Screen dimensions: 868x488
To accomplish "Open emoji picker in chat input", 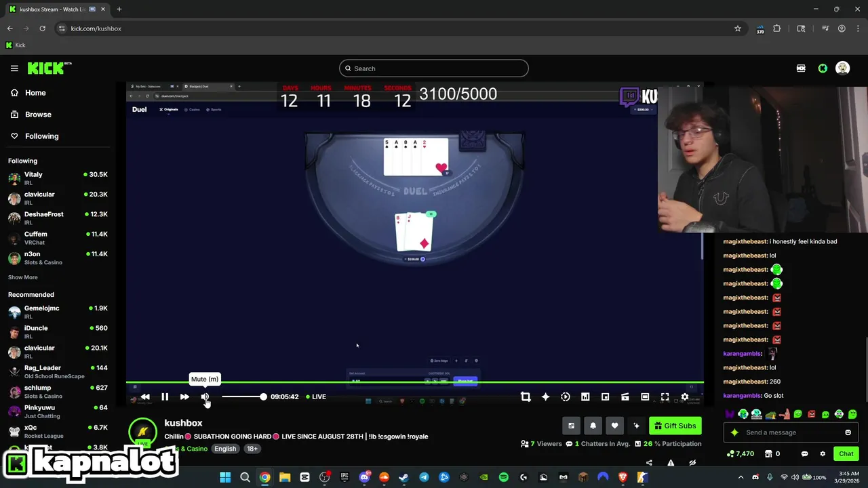I will [848, 432].
